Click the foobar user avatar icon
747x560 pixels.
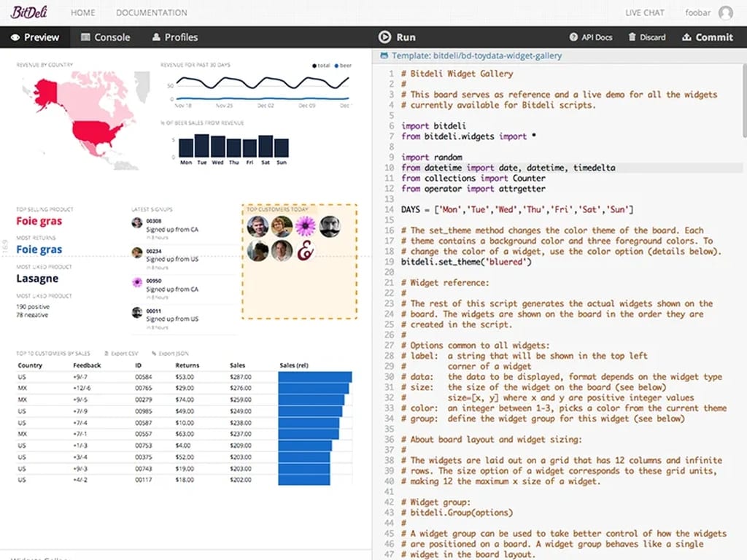point(726,13)
